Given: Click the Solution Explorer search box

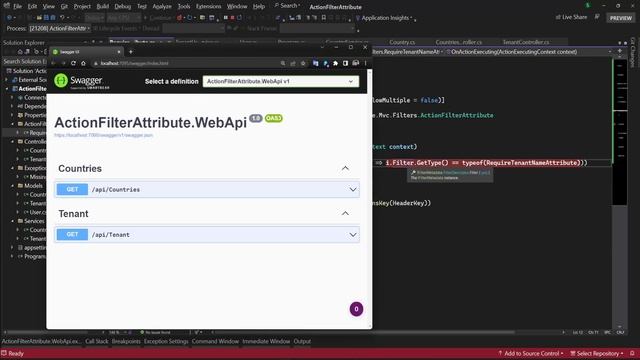Looking at the screenshot, I should tap(24, 61).
